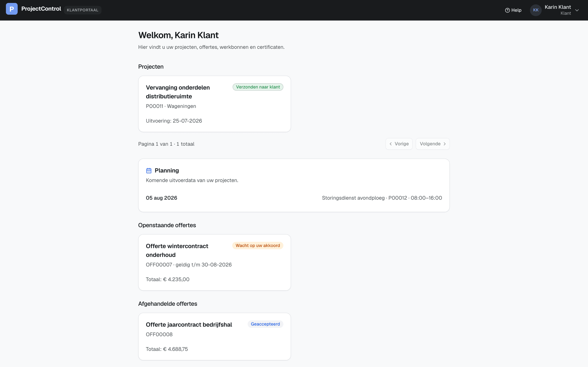Click the KK user avatar
Image resolution: width=588 pixels, height=367 pixels.
[536, 10]
